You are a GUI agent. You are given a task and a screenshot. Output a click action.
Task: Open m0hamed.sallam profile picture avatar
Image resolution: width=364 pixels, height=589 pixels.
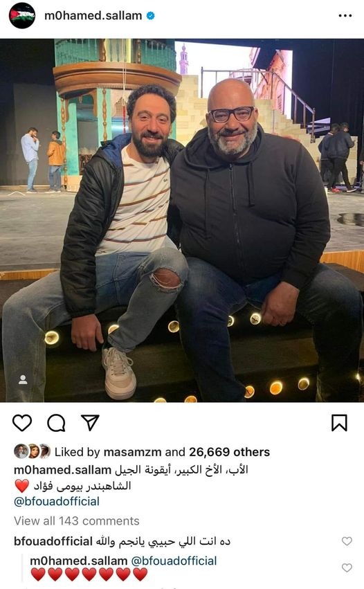pos(22,16)
